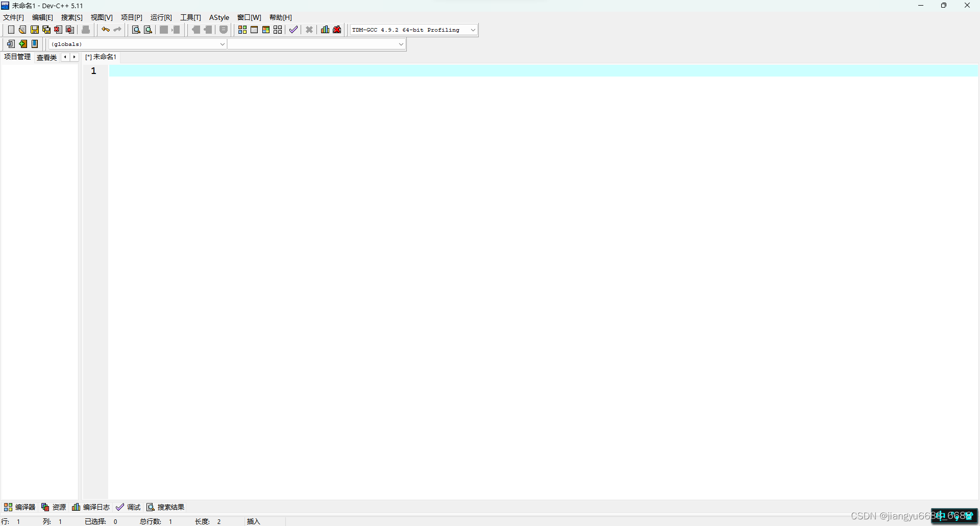Click the green plus bookmark toggle icon
Viewport: 980px width, 526px height.
point(23,44)
